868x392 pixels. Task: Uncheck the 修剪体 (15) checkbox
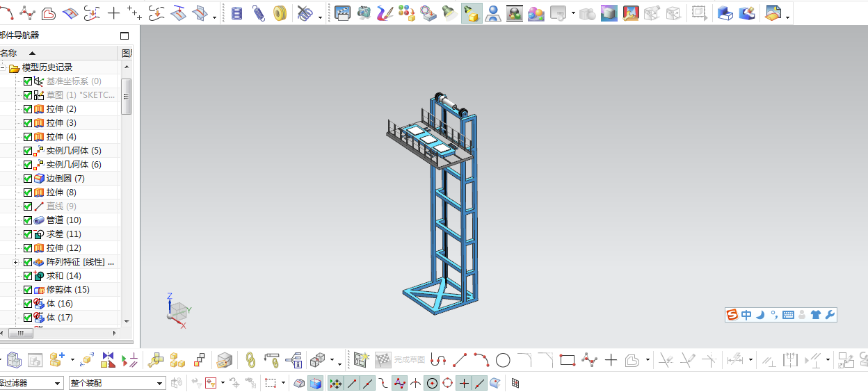tap(28, 290)
